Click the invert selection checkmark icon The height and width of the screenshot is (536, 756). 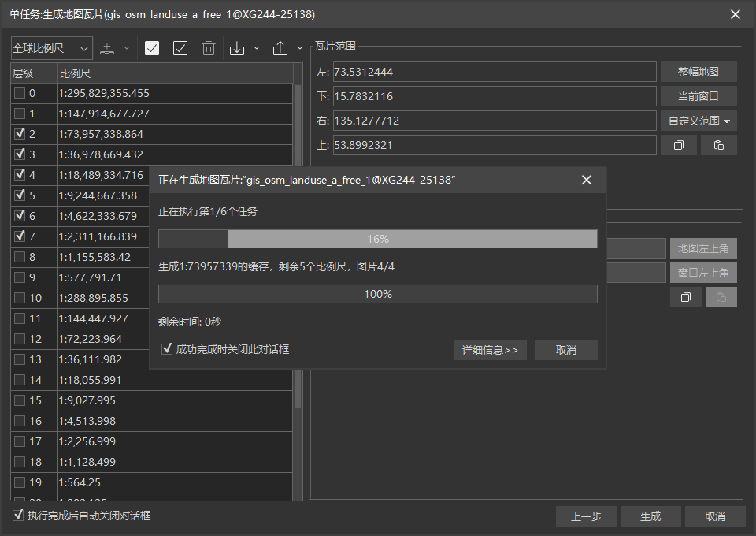click(x=180, y=48)
